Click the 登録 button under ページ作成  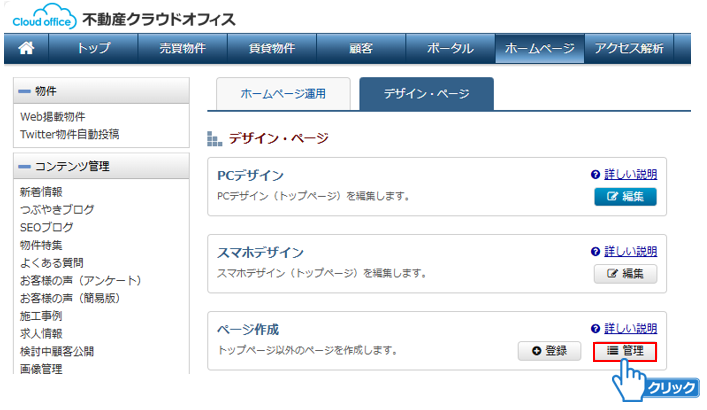point(549,351)
